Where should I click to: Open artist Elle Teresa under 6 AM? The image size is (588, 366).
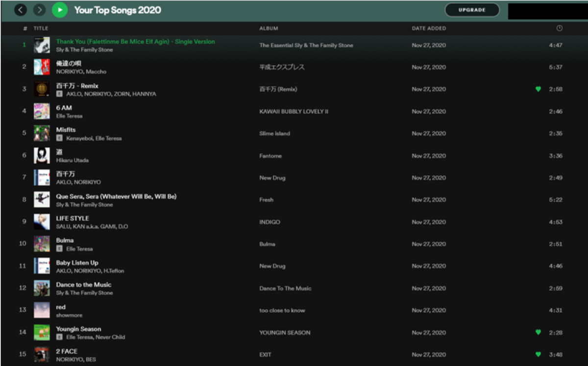click(x=69, y=116)
